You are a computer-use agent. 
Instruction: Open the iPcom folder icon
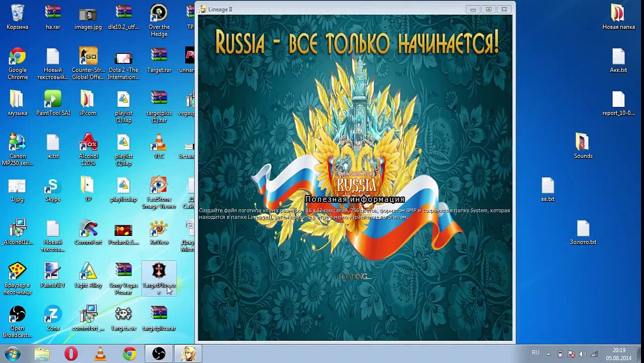[x=88, y=103]
